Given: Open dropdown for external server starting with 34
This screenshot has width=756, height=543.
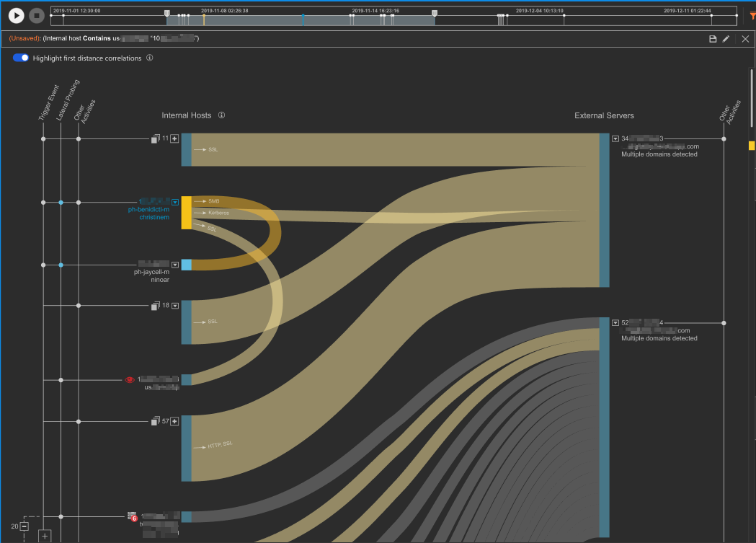Looking at the screenshot, I should [615, 138].
